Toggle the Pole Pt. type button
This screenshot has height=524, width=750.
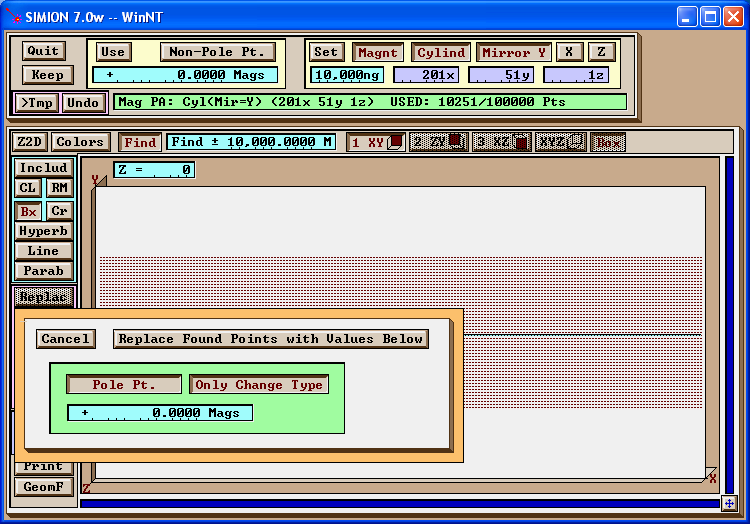124,384
